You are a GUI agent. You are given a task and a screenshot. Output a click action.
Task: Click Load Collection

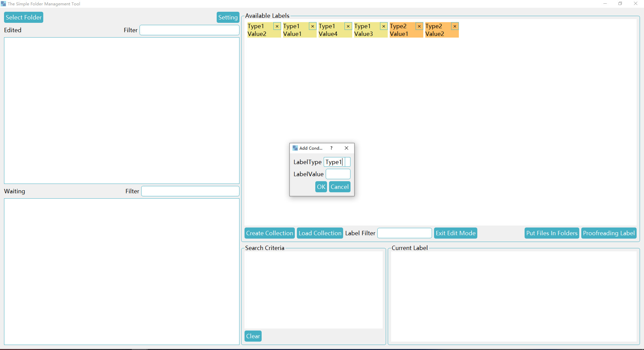tap(320, 233)
